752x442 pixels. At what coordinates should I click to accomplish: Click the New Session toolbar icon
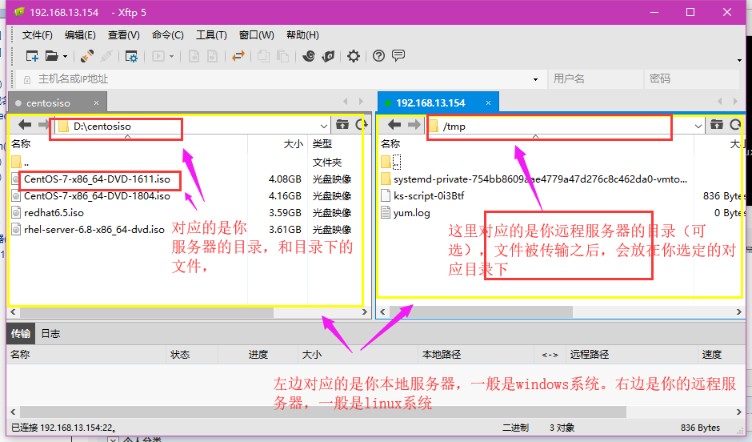click(32, 56)
